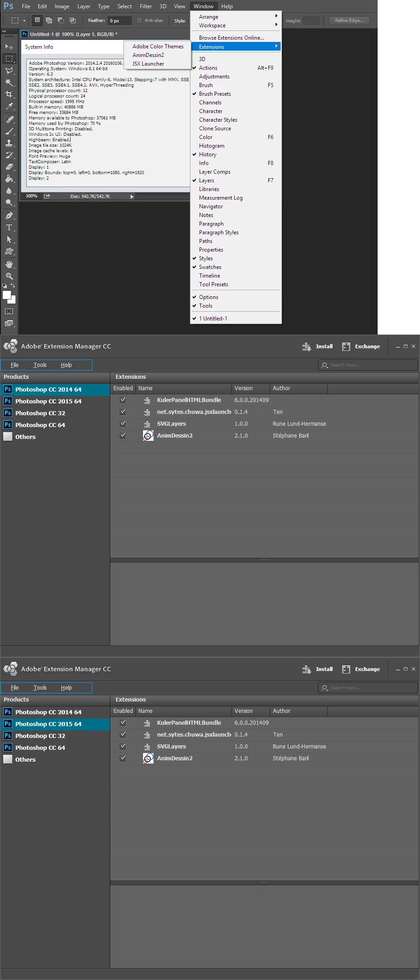Uncheck KulerPanelHTMLBundle in lower Extension Manager window
Viewport: 420px width, 980px height.
click(x=123, y=722)
